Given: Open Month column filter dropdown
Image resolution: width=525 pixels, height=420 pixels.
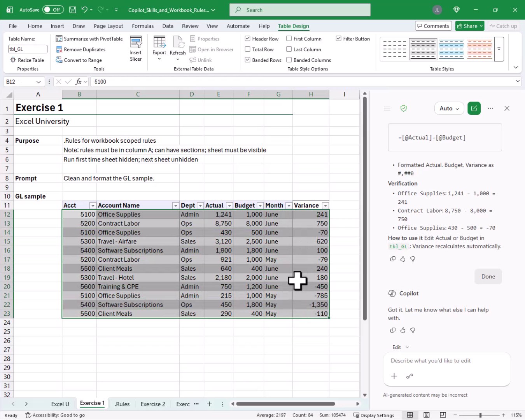Looking at the screenshot, I should 289,205.
